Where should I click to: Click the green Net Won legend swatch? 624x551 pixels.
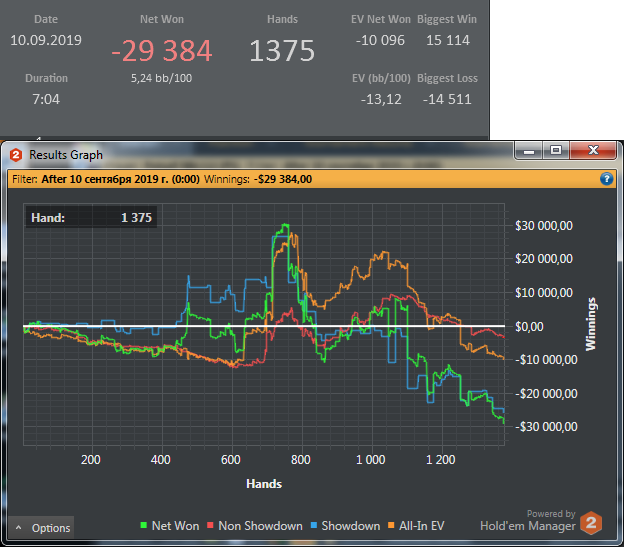[144, 526]
